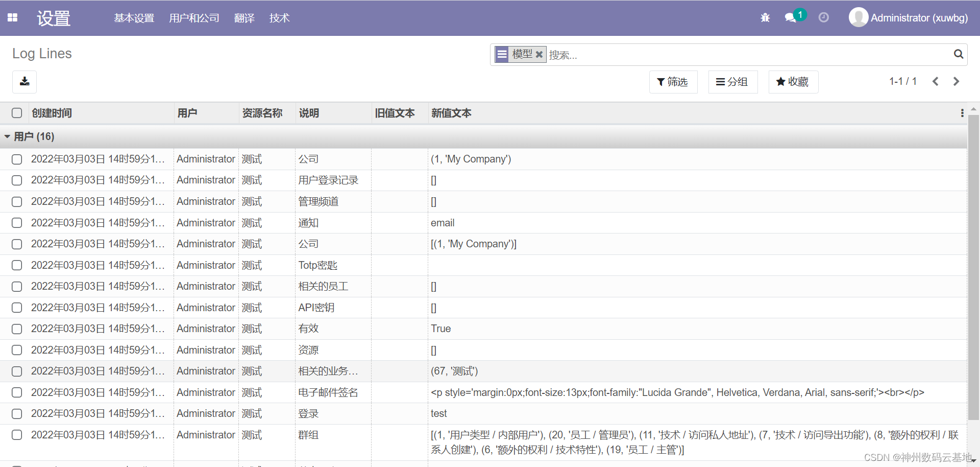The width and height of the screenshot is (980, 467).
Task: Open the list column options dots icon
Action: coord(962,113)
